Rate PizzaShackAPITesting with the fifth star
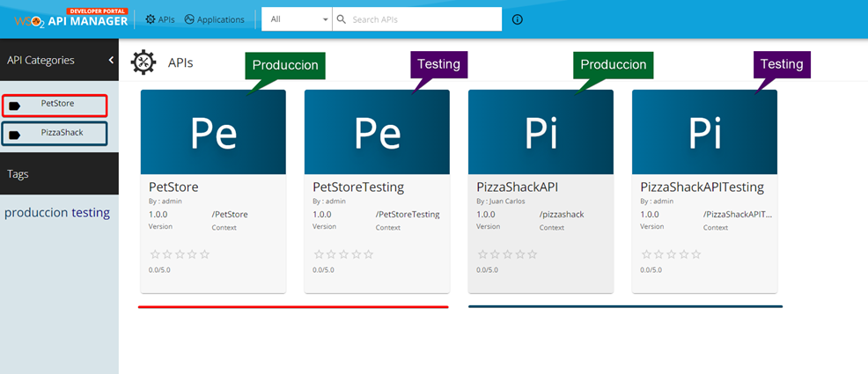Image resolution: width=868 pixels, height=374 pixels. (696, 254)
